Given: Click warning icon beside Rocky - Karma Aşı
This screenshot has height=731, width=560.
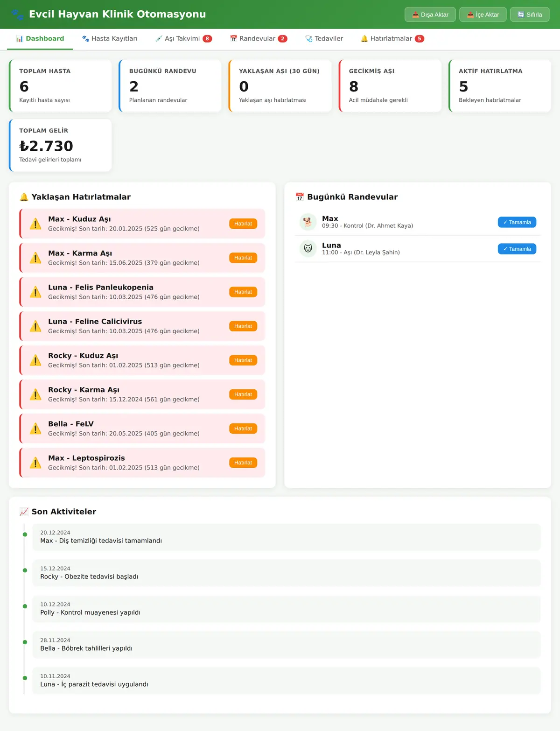Looking at the screenshot, I should [x=35, y=394].
